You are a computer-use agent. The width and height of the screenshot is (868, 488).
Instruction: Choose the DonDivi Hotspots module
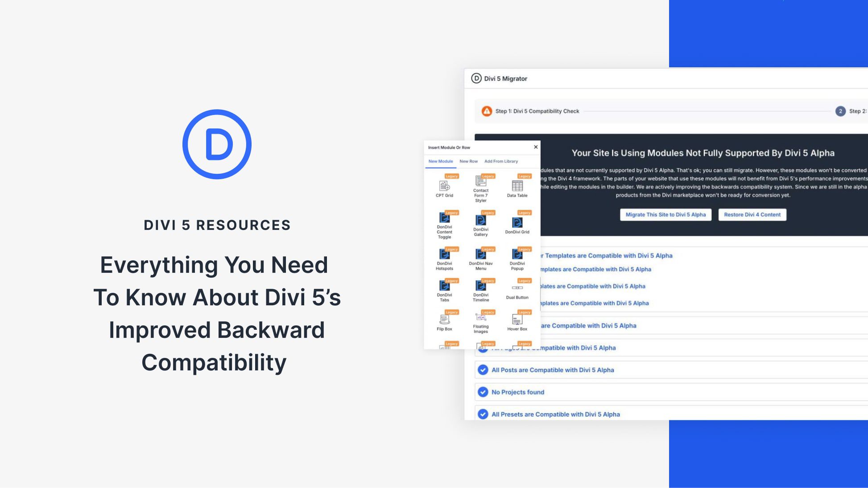click(445, 255)
